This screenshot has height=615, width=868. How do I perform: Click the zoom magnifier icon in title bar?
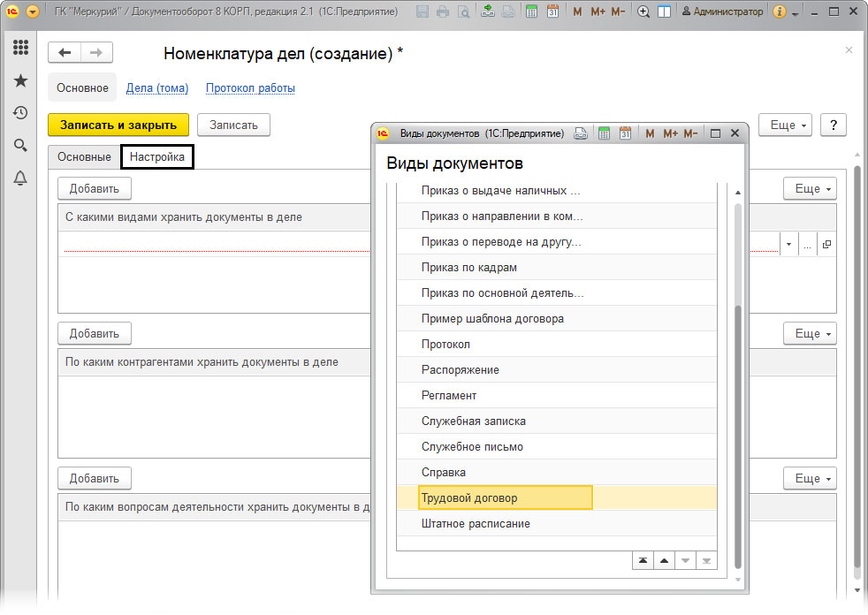point(643,11)
